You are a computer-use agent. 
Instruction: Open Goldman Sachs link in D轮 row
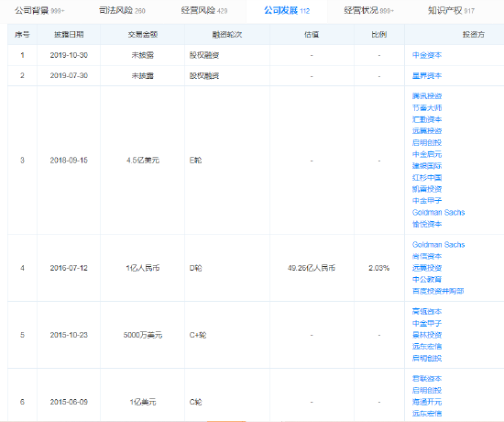point(438,245)
